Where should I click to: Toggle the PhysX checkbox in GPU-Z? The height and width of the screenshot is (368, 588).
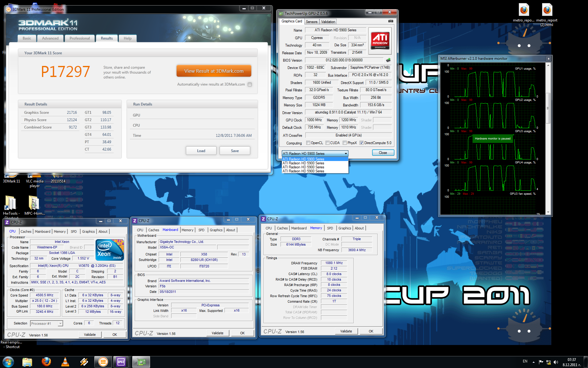(345, 143)
